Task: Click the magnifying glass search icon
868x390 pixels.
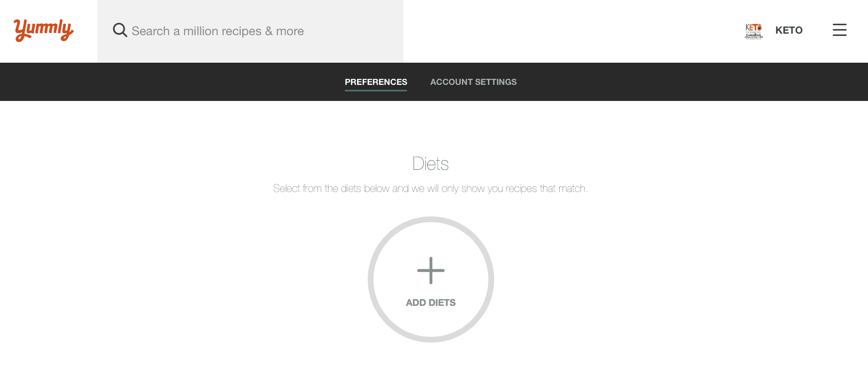Action: tap(120, 30)
